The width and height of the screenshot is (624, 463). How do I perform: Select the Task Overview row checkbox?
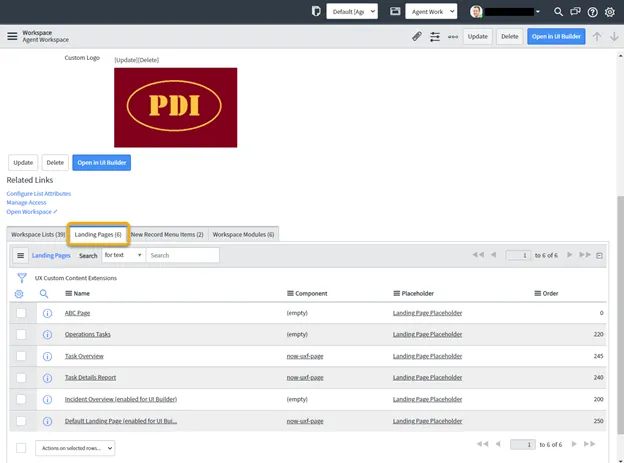21,355
